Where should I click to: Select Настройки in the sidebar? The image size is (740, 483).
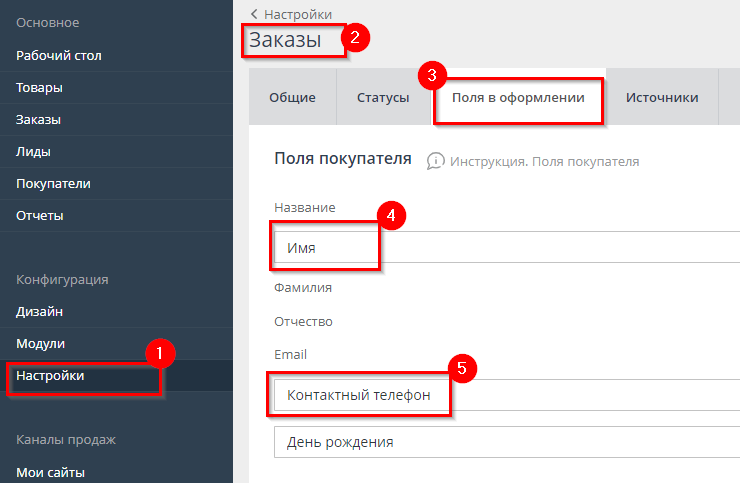(50, 376)
